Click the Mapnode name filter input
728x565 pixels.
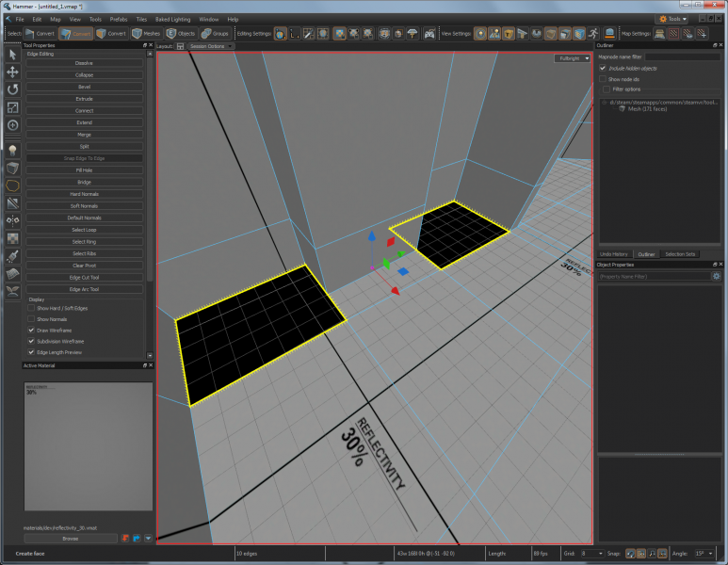[682, 56]
